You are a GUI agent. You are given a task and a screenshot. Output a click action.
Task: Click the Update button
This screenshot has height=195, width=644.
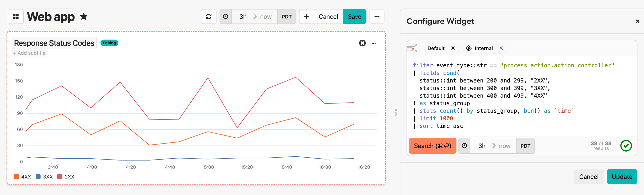point(622,176)
